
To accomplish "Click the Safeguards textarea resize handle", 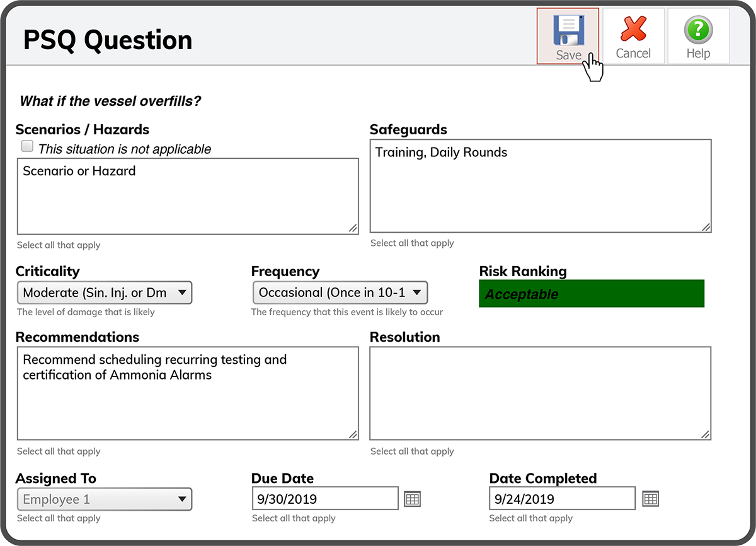I will click(706, 227).
